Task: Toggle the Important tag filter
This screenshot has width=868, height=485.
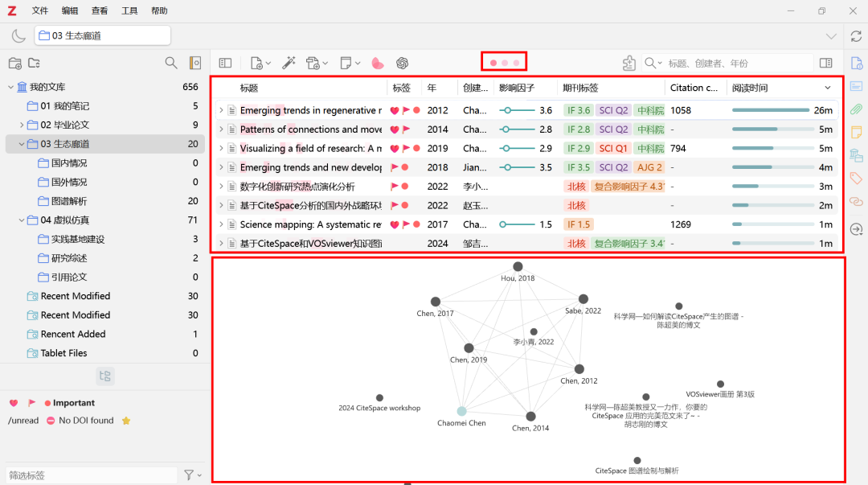Action: [x=73, y=403]
